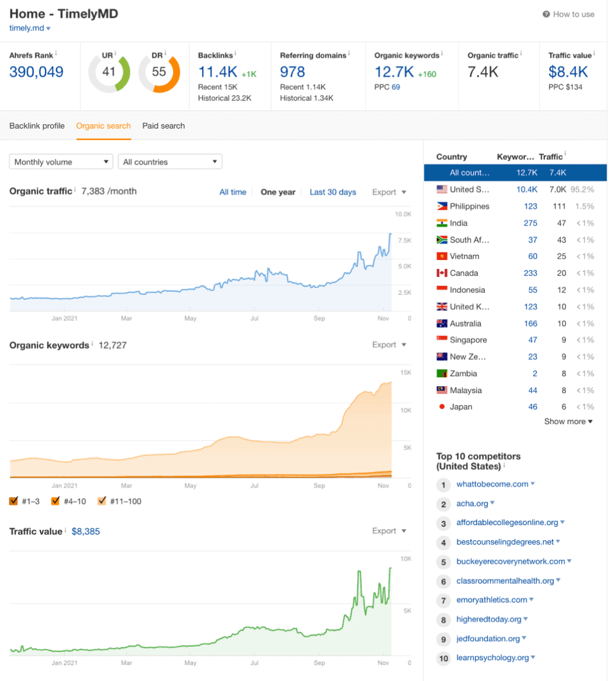This screenshot has height=681, width=616.
Task: Click the info icon beside Backlinks
Action: pyautogui.click(x=235, y=53)
